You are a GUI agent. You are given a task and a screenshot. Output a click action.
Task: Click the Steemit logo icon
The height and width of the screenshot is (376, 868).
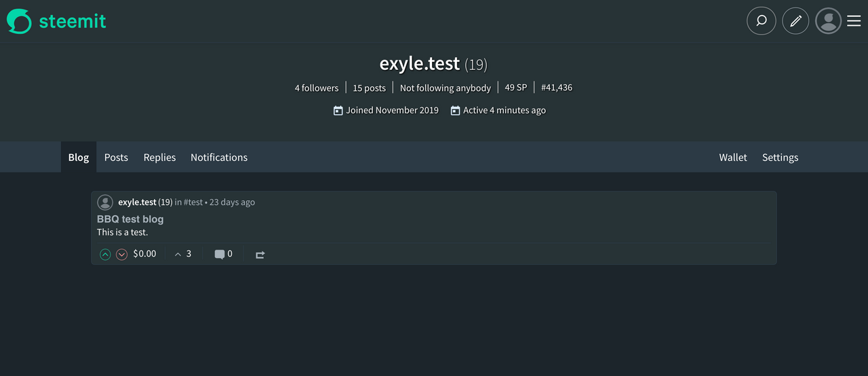19,21
